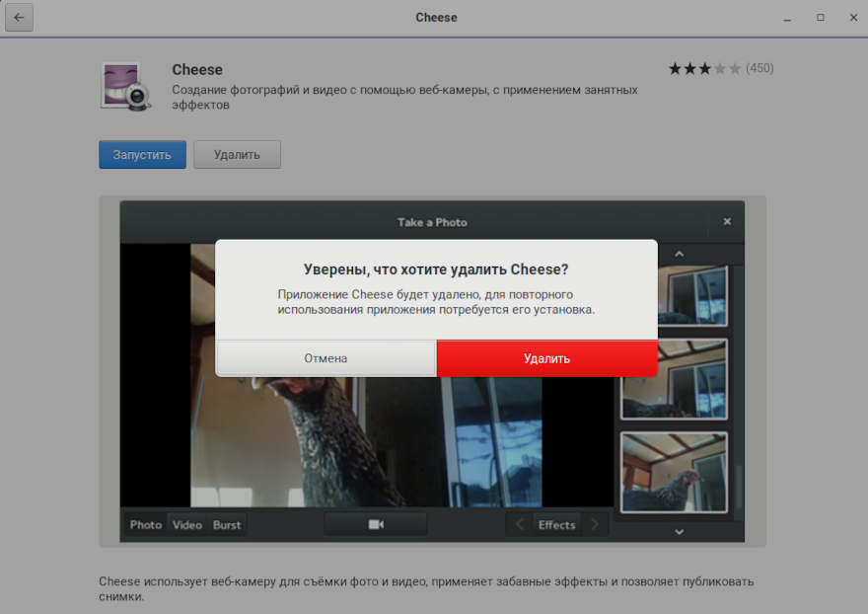Switch to Burst mode
The height and width of the screenshot is (614, 868).
pyautogui.click(x=227, y=525)
